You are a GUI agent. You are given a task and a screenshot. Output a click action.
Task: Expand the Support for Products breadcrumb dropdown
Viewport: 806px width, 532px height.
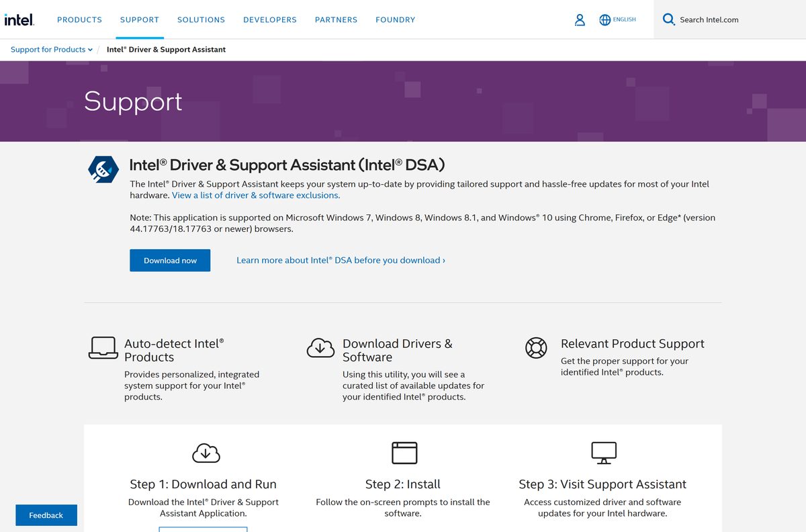[x=52, y=50]
